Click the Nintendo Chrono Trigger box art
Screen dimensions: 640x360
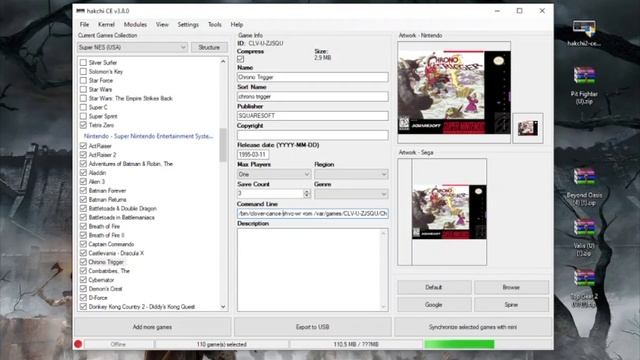coord(454,92)
